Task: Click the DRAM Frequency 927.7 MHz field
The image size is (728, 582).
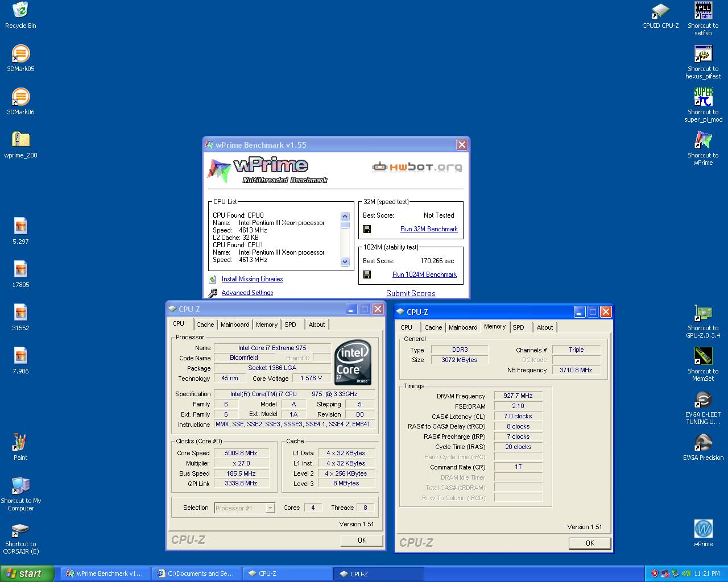Action: coord(518,396)
